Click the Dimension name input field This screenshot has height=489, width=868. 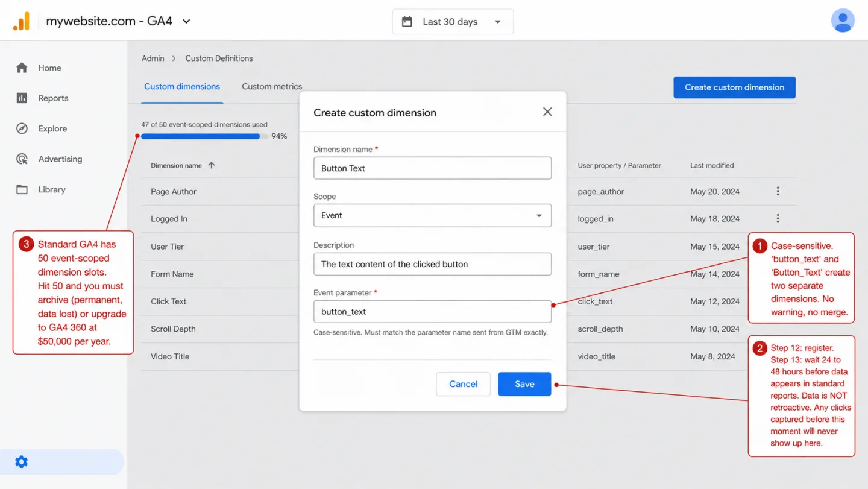click(432, 168)
